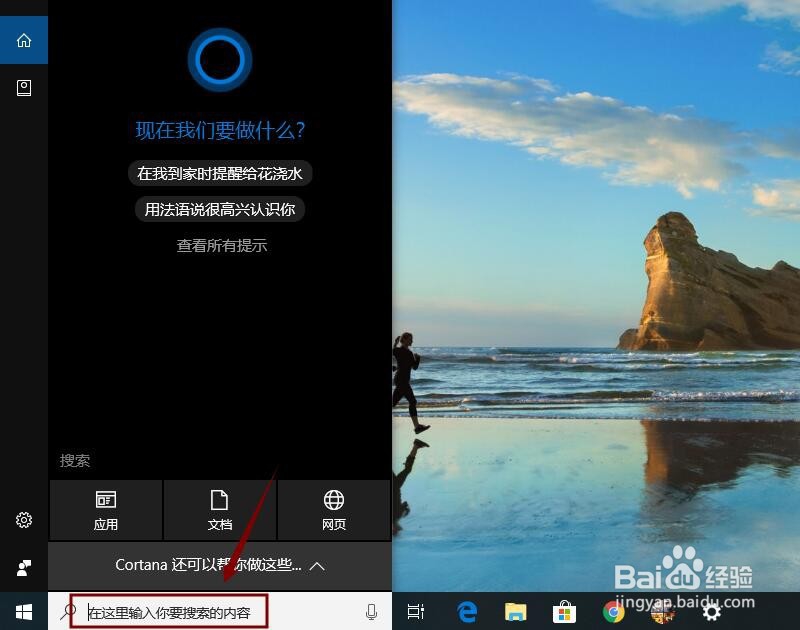Click the 搜索 section label
The width and height of the screenshot is (800, 630).
[x=75, y=461]
